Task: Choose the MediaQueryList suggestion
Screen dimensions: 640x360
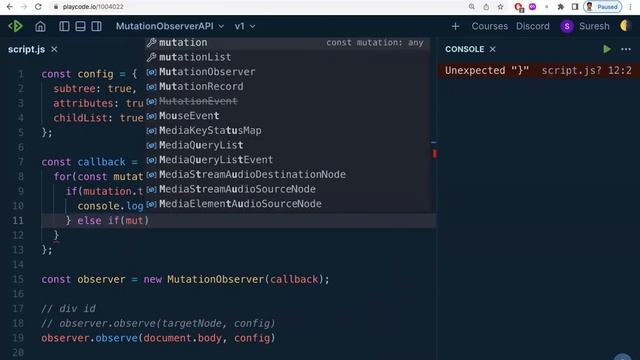Action: click(288, 145)
